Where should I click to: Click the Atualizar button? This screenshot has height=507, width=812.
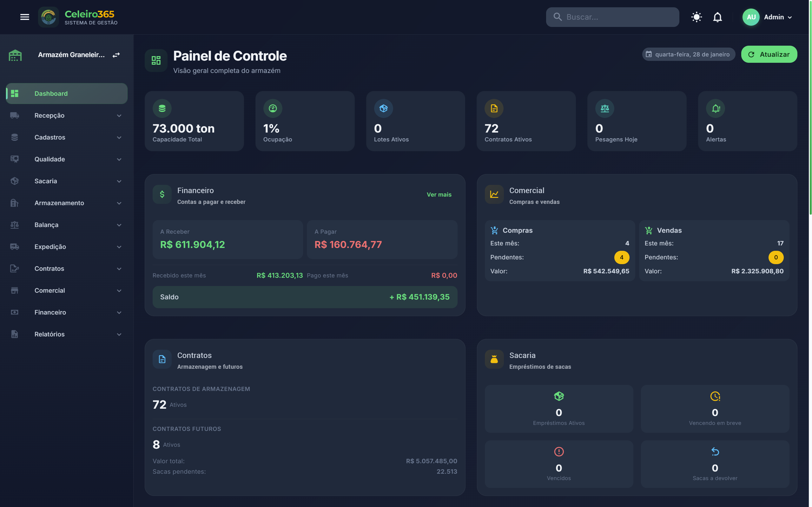coord(769,54)
